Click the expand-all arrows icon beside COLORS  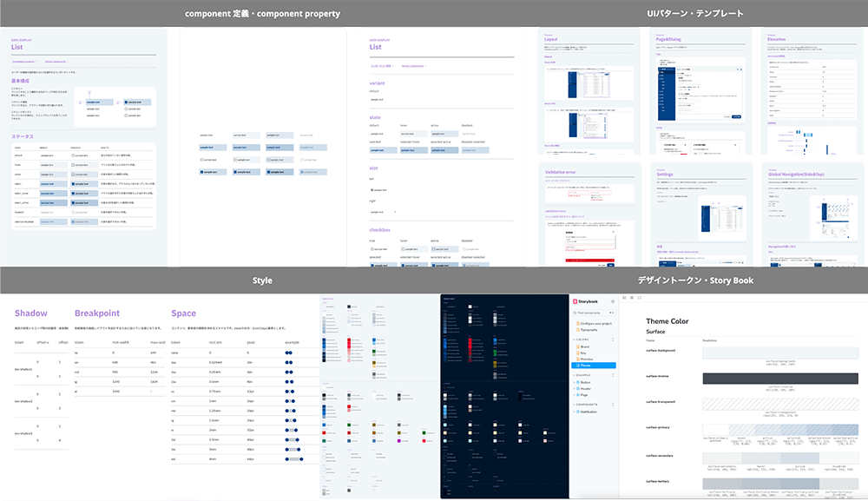[612, 339]
